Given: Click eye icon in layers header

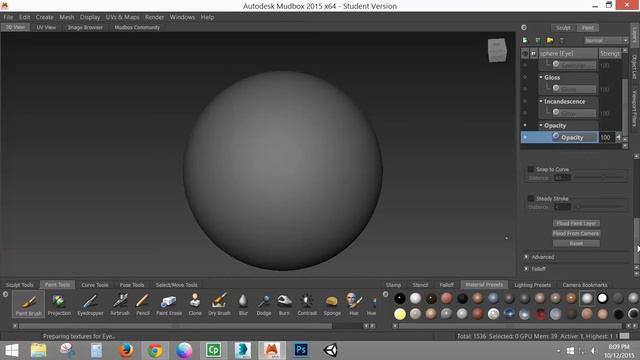Looking at the screenshot, I should 525,53.
